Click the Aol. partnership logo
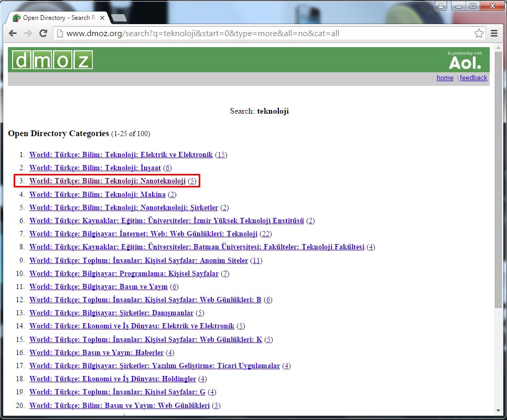The image size is (507, 420). pos(465,61)
